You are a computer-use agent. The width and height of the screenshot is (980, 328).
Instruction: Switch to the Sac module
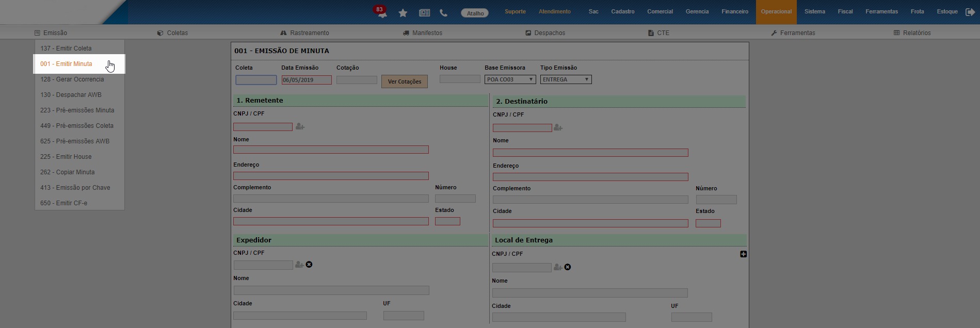[593, 12]
